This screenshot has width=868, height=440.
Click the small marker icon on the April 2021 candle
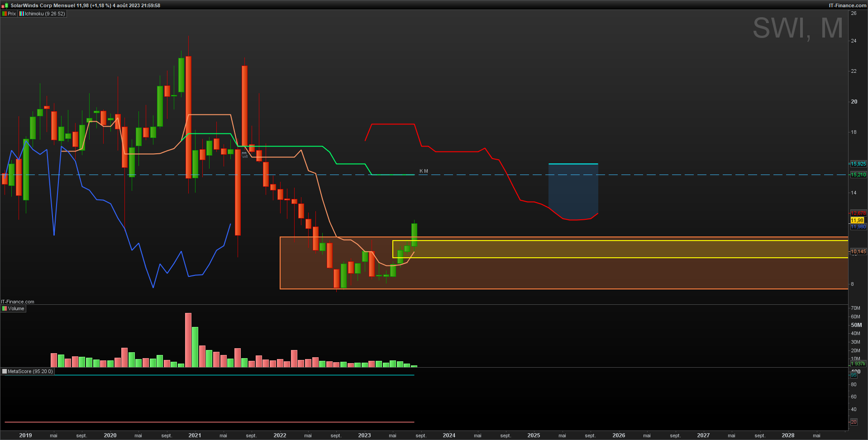point(244,154)
